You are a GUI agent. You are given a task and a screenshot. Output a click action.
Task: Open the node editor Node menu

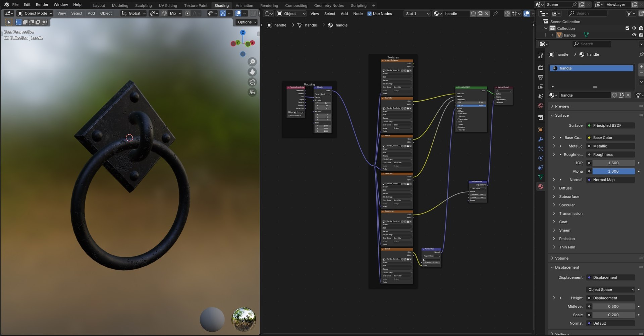point(358,14)
